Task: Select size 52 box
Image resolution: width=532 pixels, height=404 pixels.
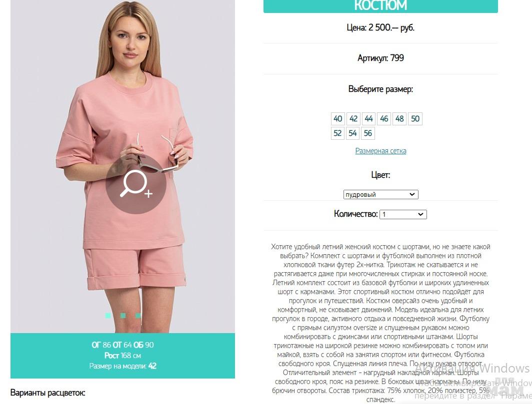Action: click(337, 133)
